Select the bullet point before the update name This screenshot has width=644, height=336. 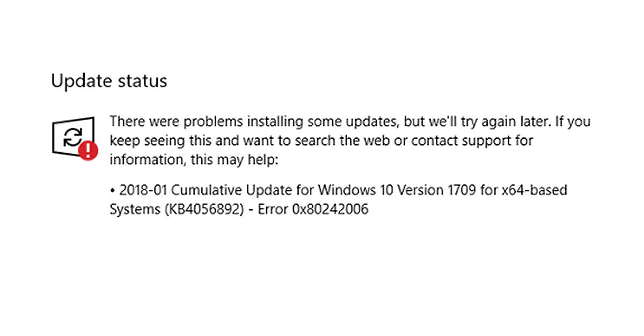point(113,190)
